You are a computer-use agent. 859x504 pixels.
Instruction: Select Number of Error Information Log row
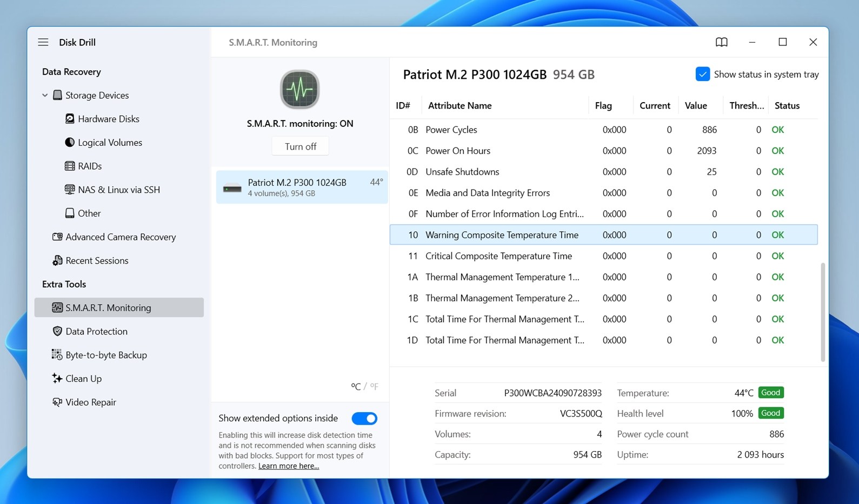click(x=604, y=214)
